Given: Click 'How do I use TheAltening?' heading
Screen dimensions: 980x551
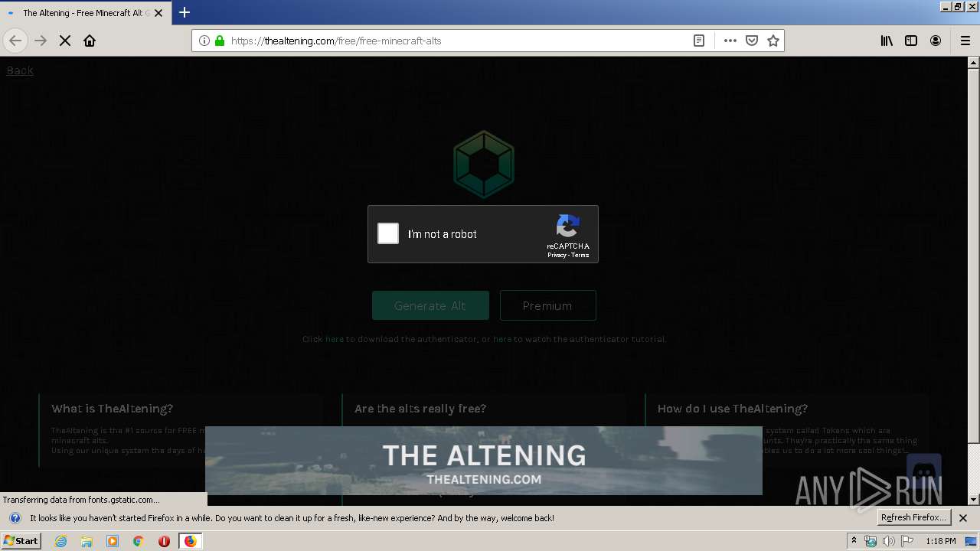Looking at the screenshot, I should pyautogui.click(x=733, y=409).
